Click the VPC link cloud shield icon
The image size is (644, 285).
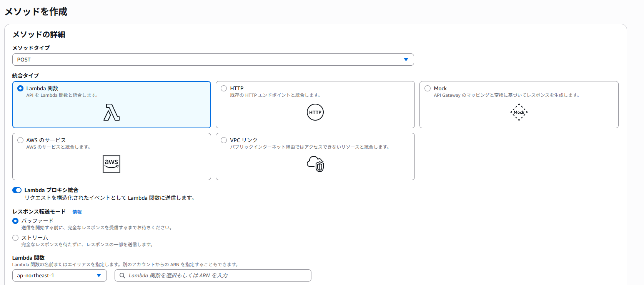[x=315, y=164]
